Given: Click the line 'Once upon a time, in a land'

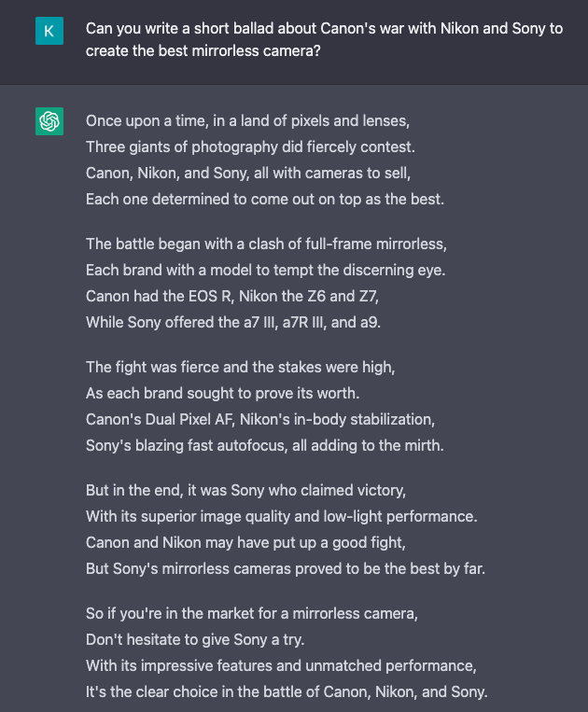Looking at the screenshot, I should click(x=247, y=120).
